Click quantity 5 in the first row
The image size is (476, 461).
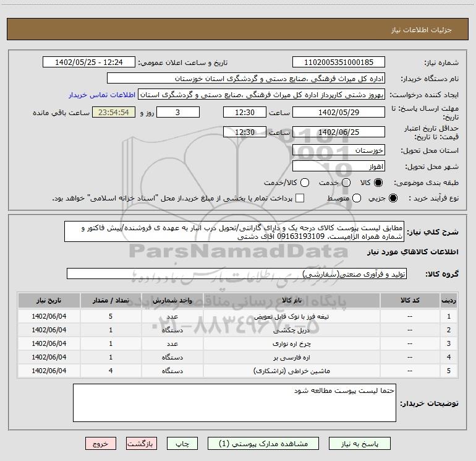pos(111,316)
